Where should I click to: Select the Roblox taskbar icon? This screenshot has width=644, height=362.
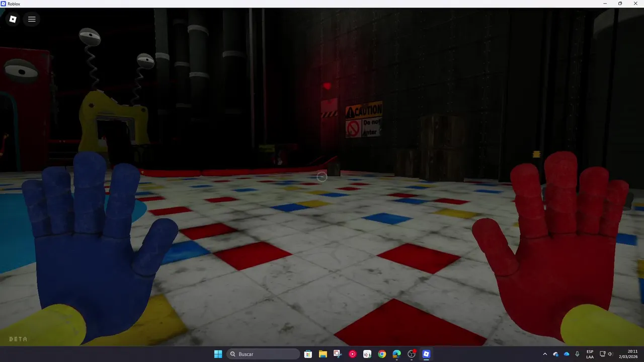pos(426,354)
